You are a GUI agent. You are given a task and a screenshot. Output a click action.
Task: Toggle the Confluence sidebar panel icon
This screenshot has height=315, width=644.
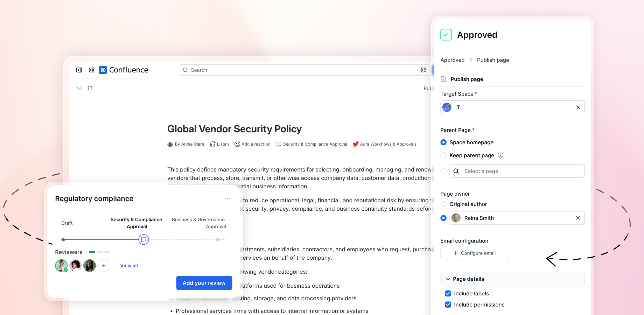tap(79, 70)
